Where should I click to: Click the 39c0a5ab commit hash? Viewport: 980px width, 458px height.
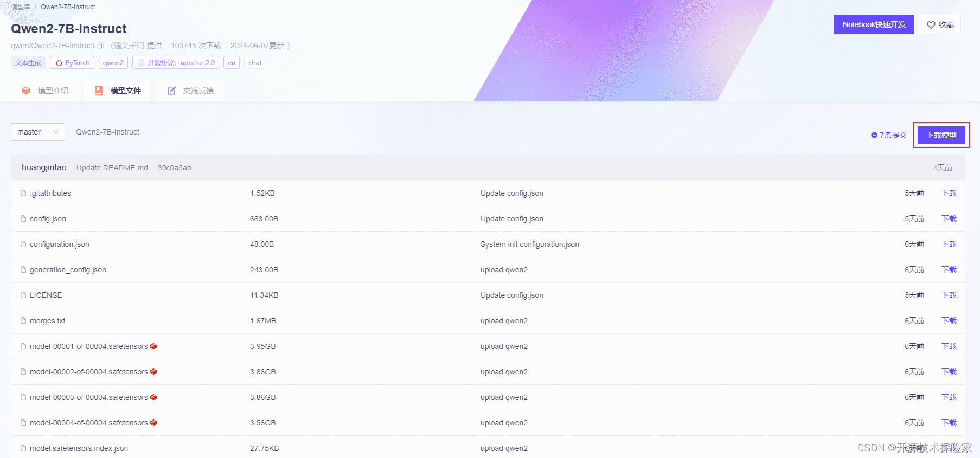click(175, 168)
